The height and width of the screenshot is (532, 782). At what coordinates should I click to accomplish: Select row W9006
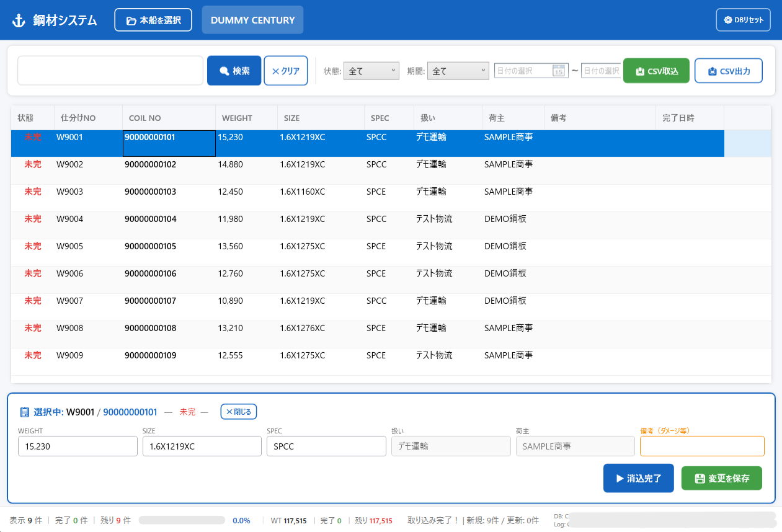click(391, 280)
